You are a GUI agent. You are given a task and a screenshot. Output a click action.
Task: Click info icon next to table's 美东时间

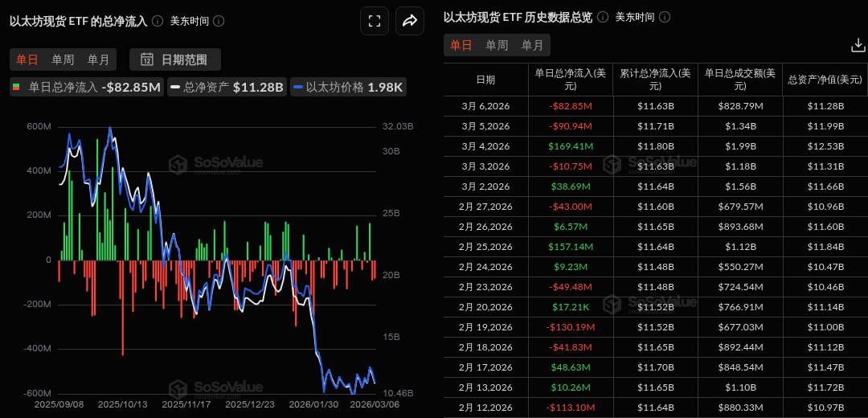[665, 17]
